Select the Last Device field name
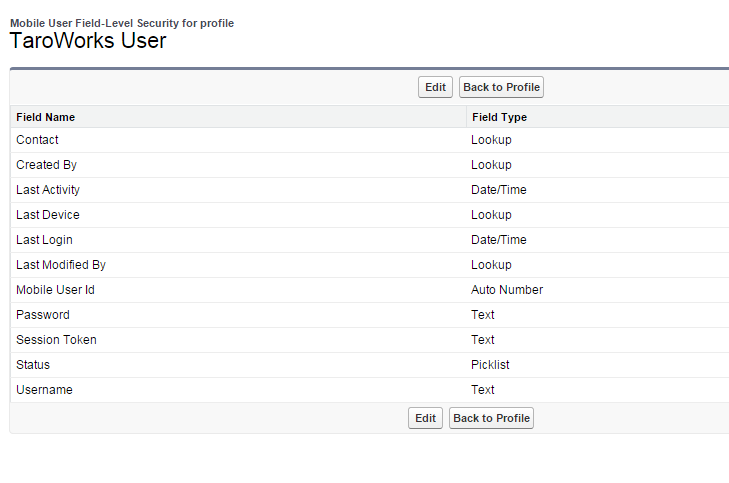The height and width of the screenshot is (483, 729). 48,215
